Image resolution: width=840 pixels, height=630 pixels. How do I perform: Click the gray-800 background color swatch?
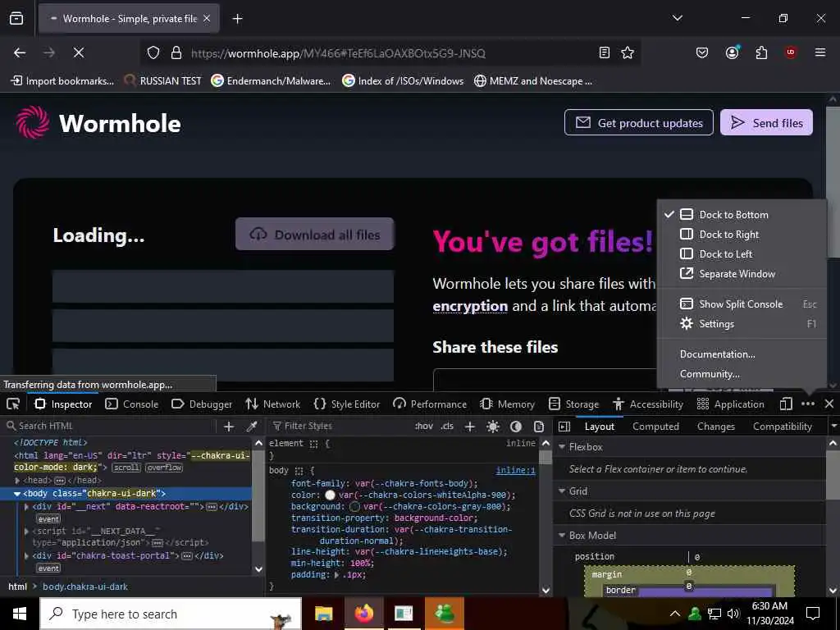(x=354, y=506)
